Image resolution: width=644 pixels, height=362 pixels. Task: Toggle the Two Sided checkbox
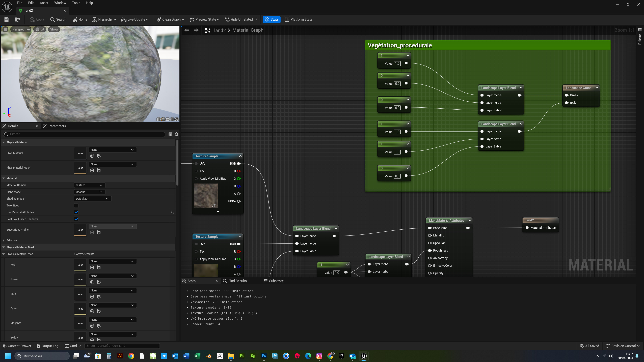(76, 205)
